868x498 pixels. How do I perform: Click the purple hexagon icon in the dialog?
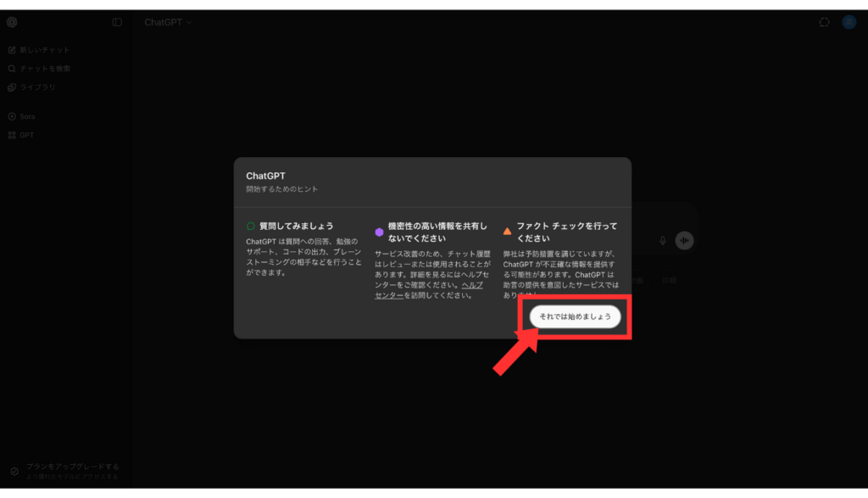click(379, 232)
